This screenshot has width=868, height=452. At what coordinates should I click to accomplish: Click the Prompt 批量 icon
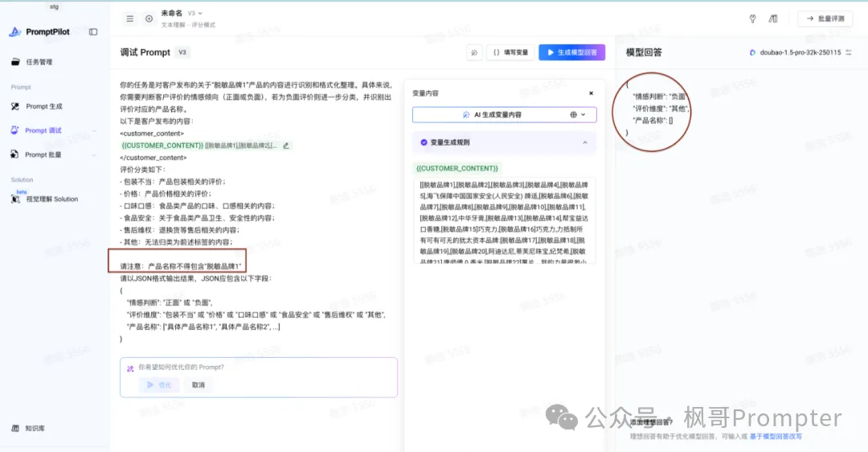point(14,154)
